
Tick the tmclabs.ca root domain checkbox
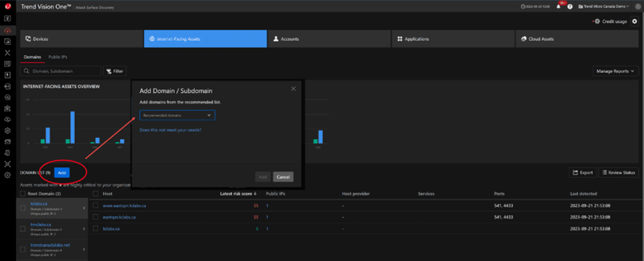click(23, 229)
